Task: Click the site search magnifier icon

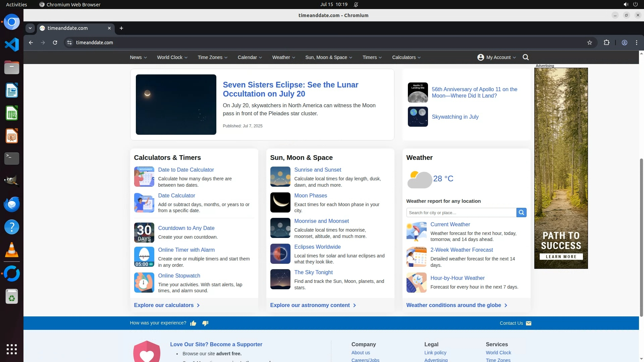Action: pyautogui.click(x=526, y=57)
